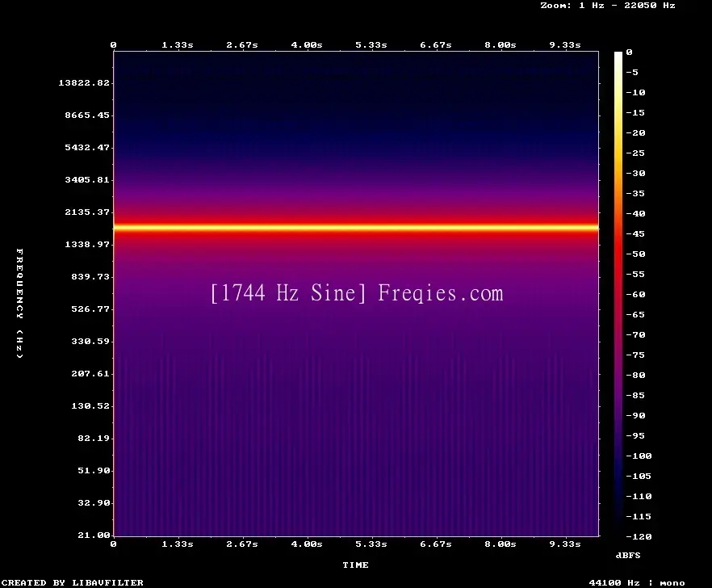Click the -90 value on the dB scale
This screenshot has height=588, width=712.
pos(635,416)
